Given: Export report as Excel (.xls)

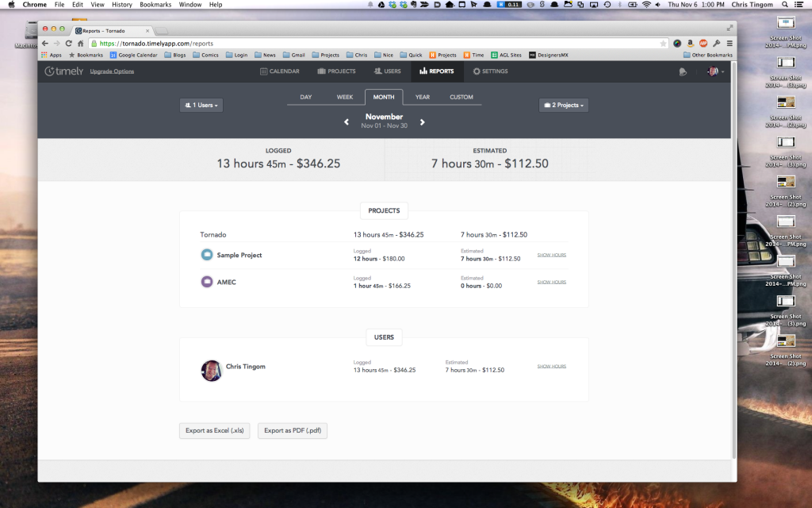Looking at the screenshot, I should click(214, 431).
